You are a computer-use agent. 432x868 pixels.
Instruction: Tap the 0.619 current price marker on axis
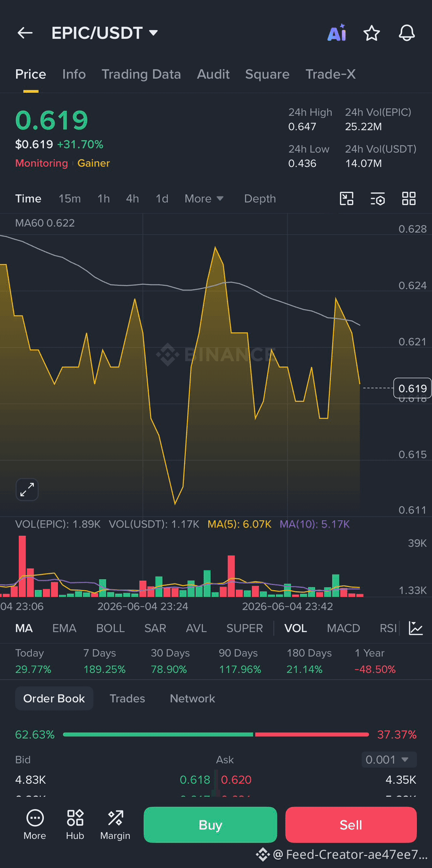[412, 388]
